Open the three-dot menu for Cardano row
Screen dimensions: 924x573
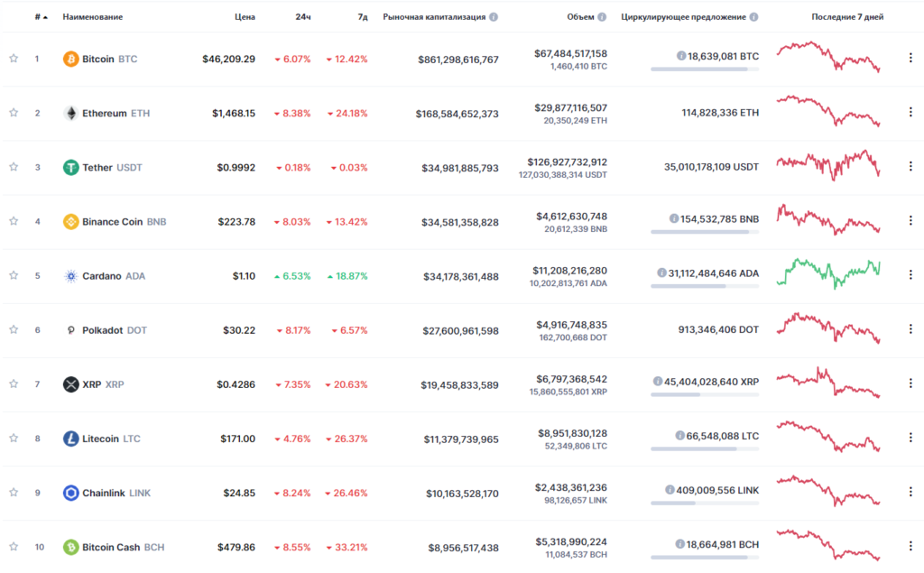pyautogui.click(x=910, y=276)
